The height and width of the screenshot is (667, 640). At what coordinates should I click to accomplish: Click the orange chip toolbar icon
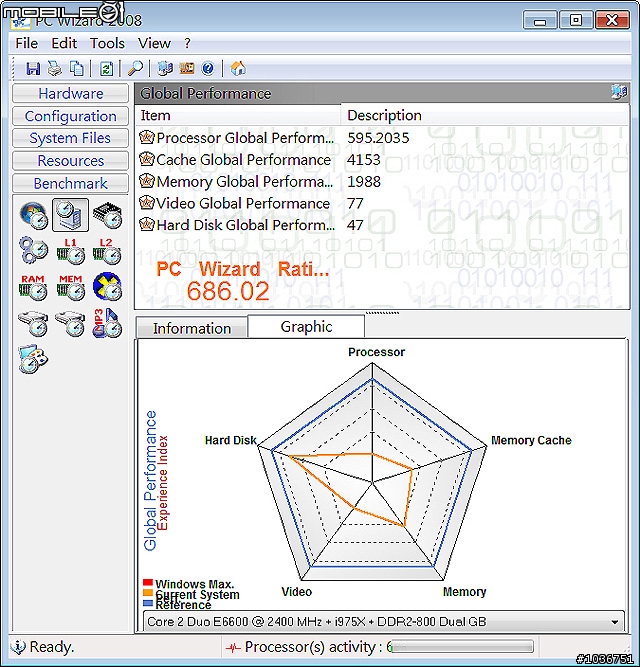pyautogui.click(x=187, y=68)
